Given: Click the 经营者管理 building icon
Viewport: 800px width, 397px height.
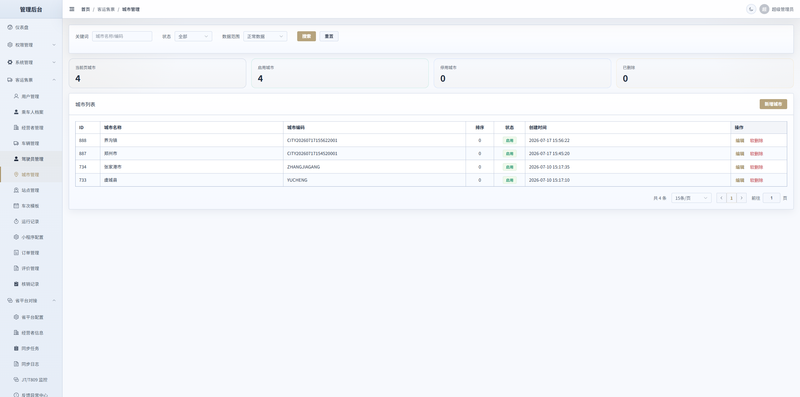Looking at the screenshot, I should coord(16,128).
